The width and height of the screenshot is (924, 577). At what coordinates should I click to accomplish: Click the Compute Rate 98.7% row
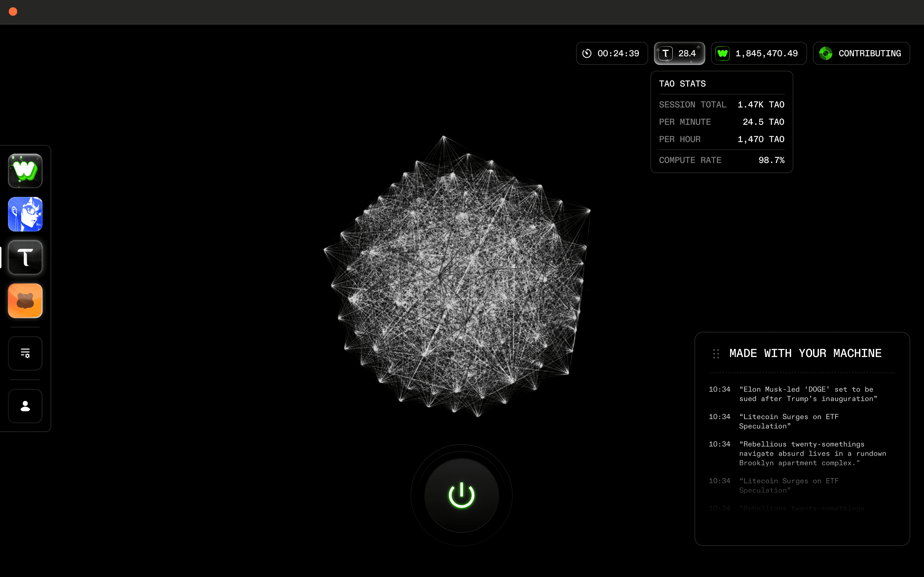pyautogui.click(x=721, y=160)
